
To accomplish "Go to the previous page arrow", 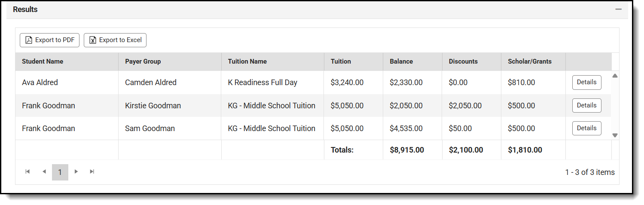I will [x=44, y=171].
